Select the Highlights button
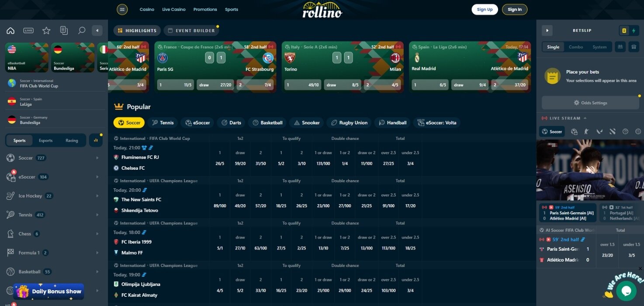This screenshot has height=306, width=644. click(137, 31)
